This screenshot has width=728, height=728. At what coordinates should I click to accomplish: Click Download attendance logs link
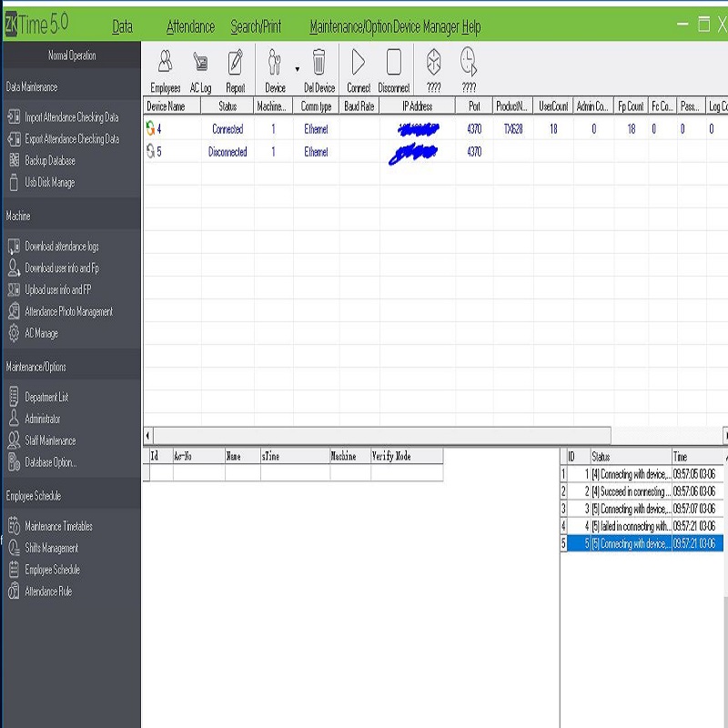[x=62, y=247]
